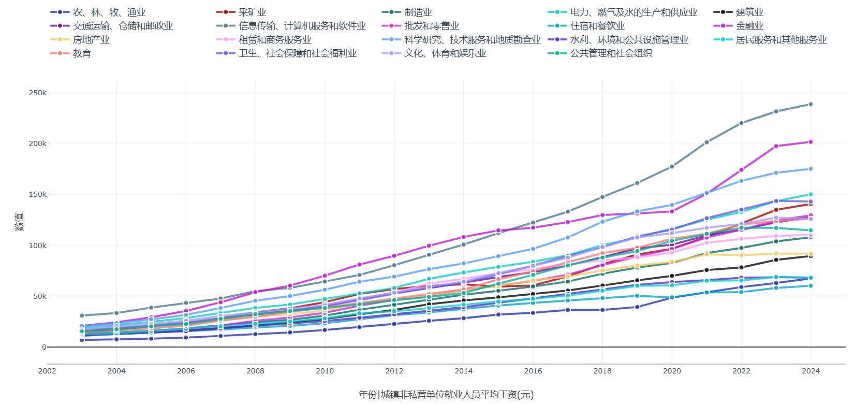The width and height of the screenshot is (868, 404).
Task: Click the x-axis tick label 2022
Action: point(741,371)
